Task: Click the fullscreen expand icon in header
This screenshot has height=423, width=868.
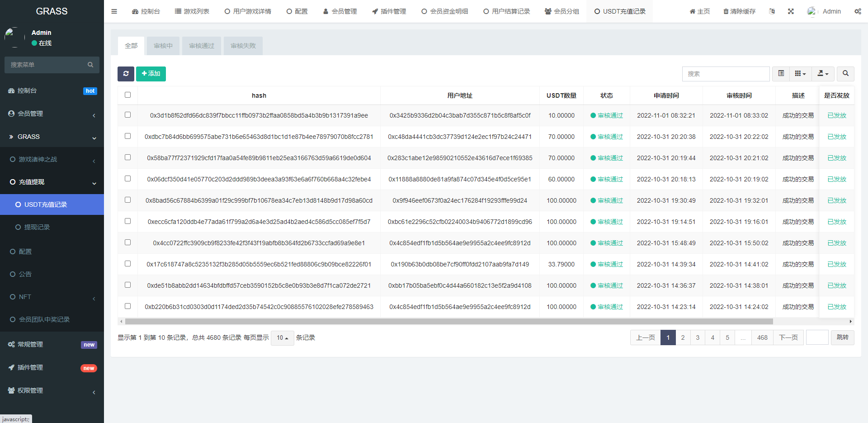Action: point(791,11)
